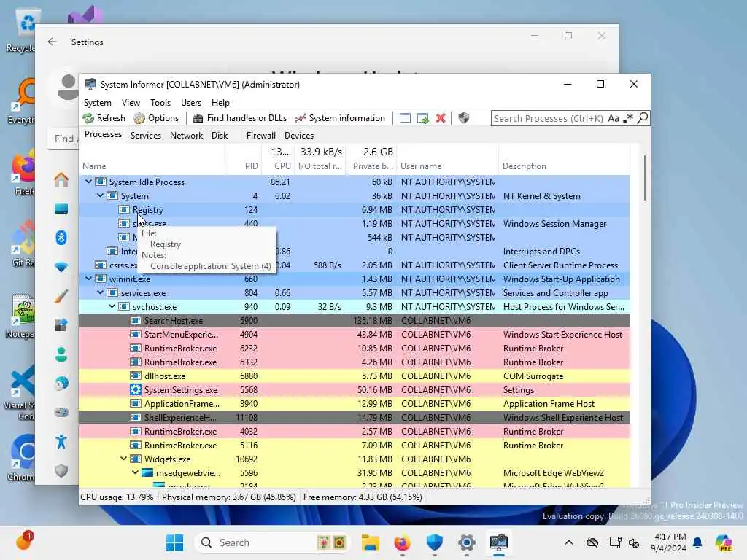Collapse the msedgewebview 5596 node
Viewport: 747px width, 560px height.
[135, 472]
